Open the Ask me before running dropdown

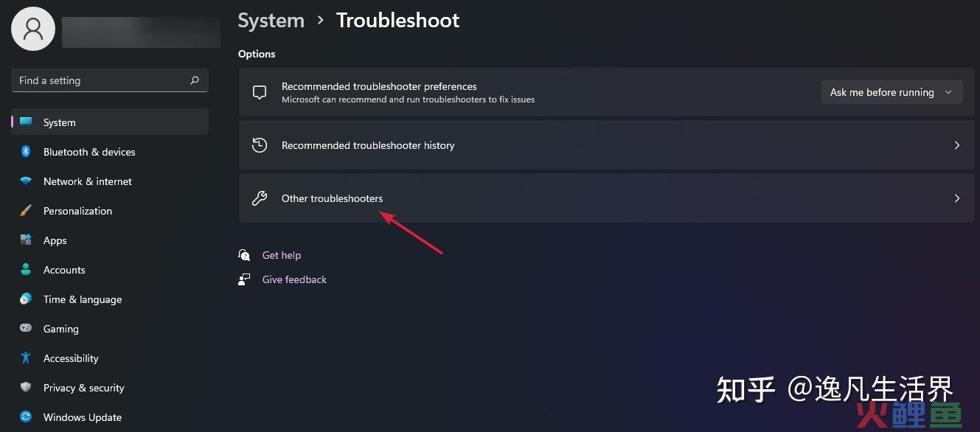[x=892, y=92]
